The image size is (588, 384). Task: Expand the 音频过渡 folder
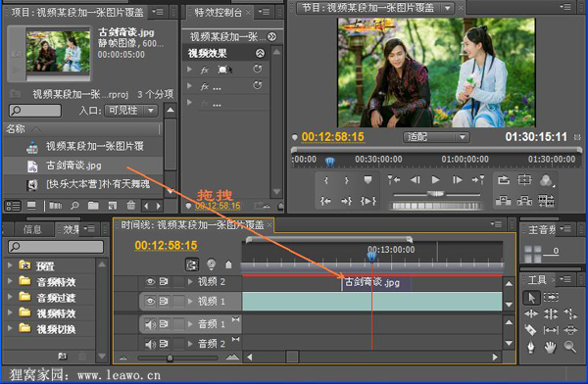(x=10, y=297)
